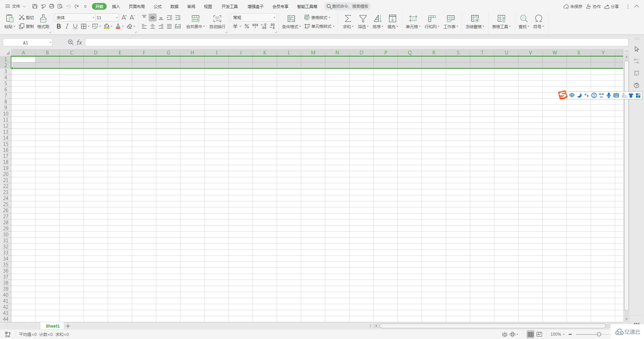Click the fill color bucket swatch
The image size is (644, 339).
(107, 26)
